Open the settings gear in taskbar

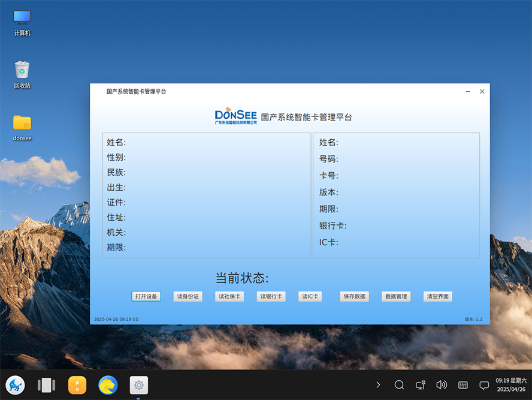click(x=138, y=386)
